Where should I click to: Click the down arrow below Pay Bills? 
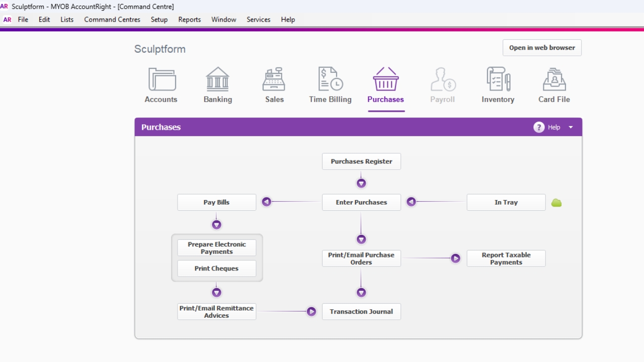tap(216, 225)
